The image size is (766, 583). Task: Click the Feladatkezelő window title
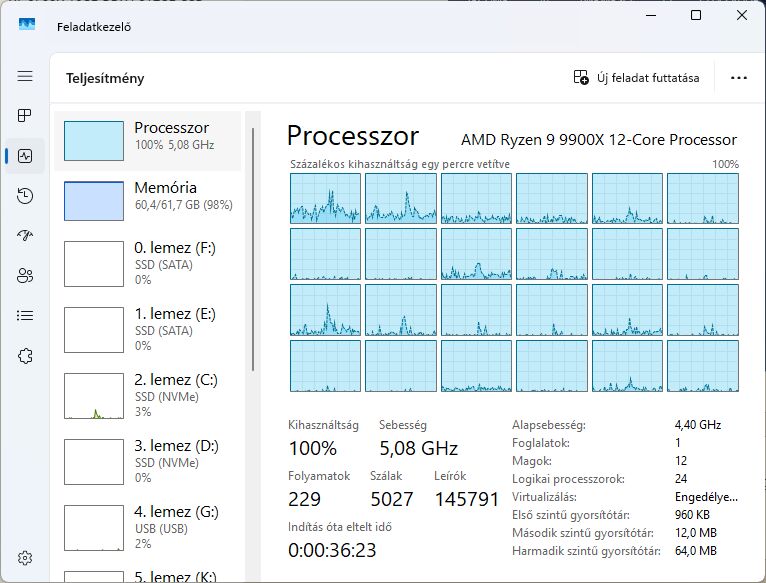(x=94, y=27)
